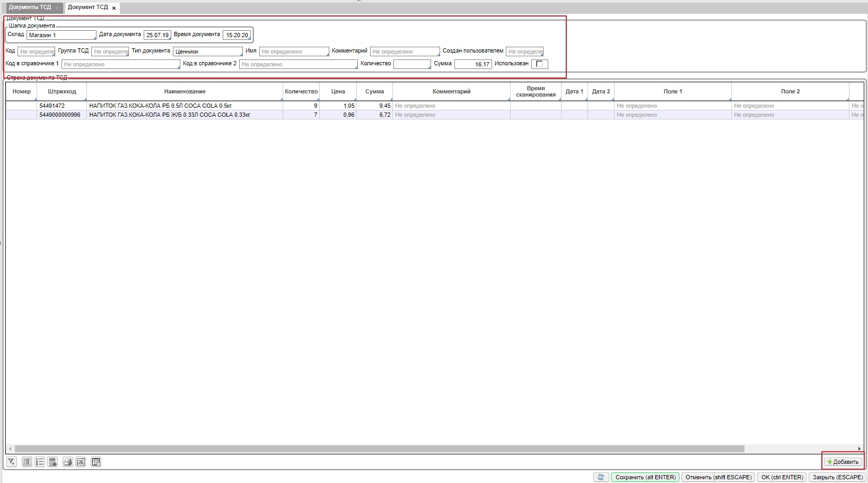Click Отменить (shift ESCAPE) button
This screenshot has width=868, height=483.
[718, 477]
